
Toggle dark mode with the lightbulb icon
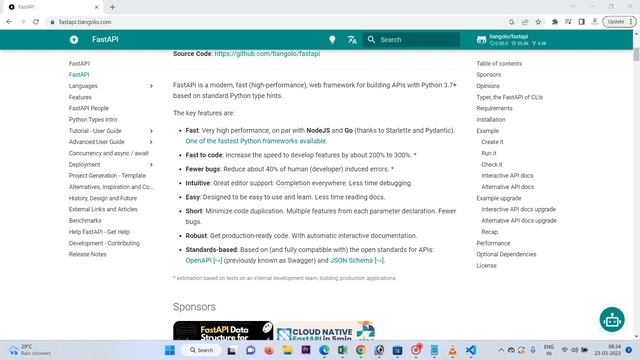(332, 40)
